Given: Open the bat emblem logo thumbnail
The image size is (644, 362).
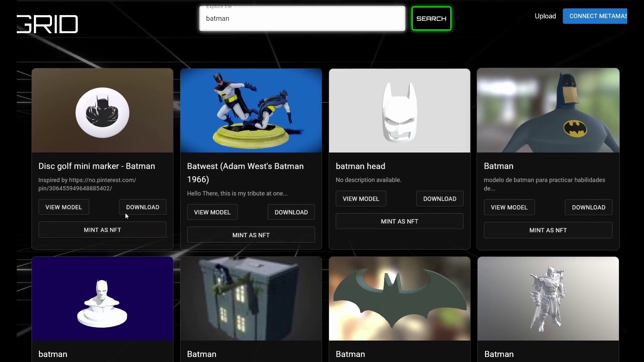Looking at the screenshot, I should click(399, 299).
